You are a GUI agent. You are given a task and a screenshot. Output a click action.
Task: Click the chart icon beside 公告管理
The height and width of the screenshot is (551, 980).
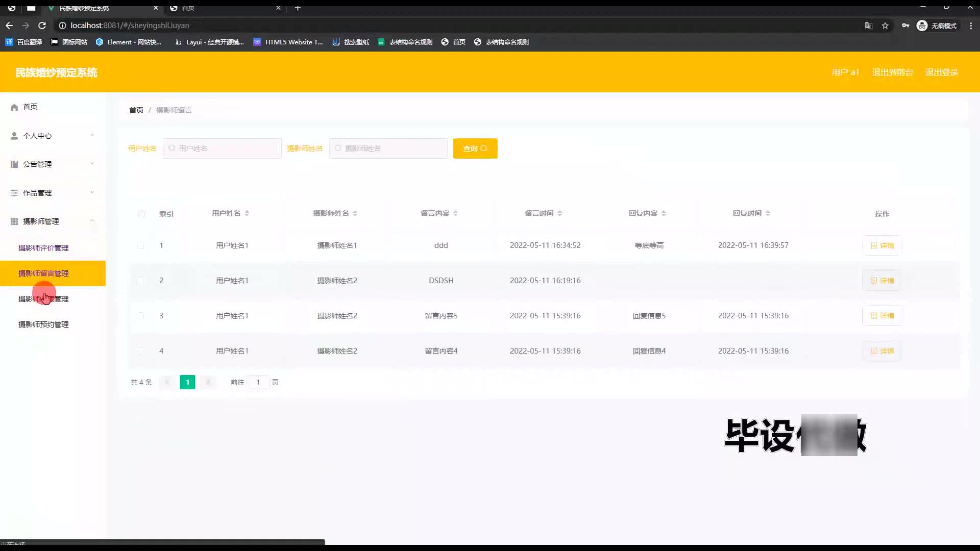(x=14, y=164)
